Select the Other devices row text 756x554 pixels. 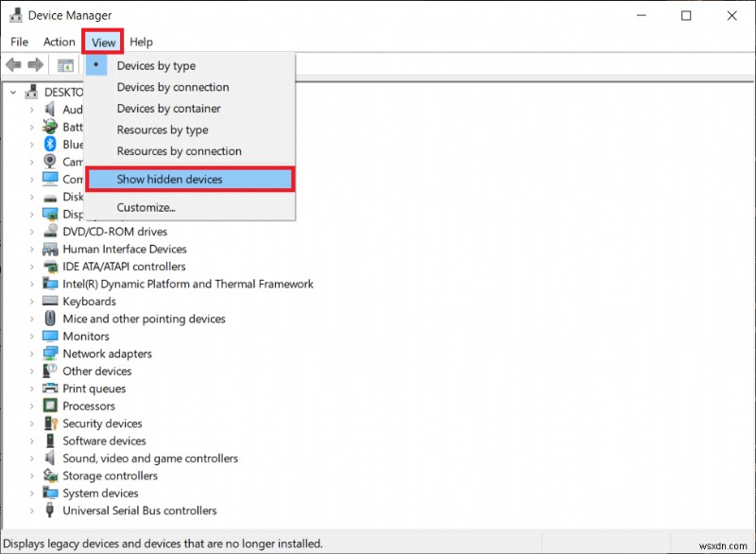tap(97, 372)
